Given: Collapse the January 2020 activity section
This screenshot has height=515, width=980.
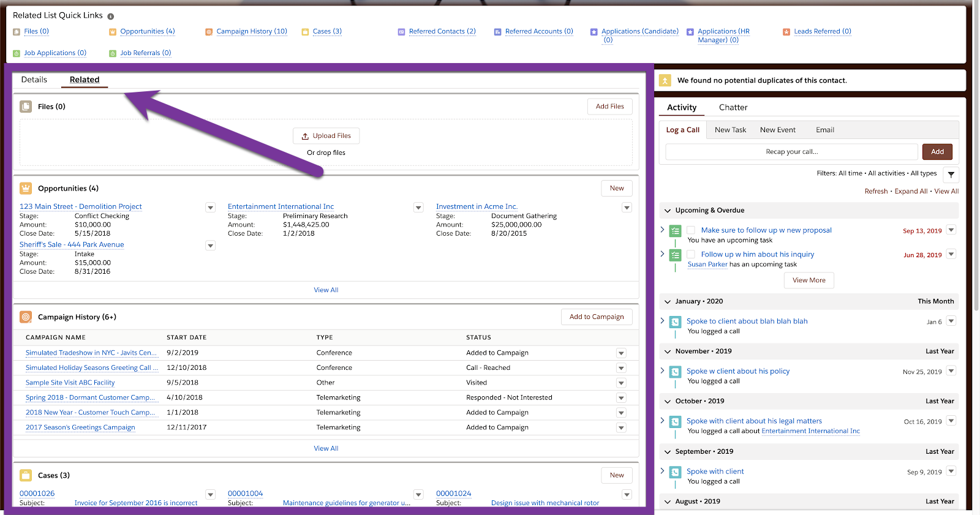Looking at the screenshot, I should point(668,302).
